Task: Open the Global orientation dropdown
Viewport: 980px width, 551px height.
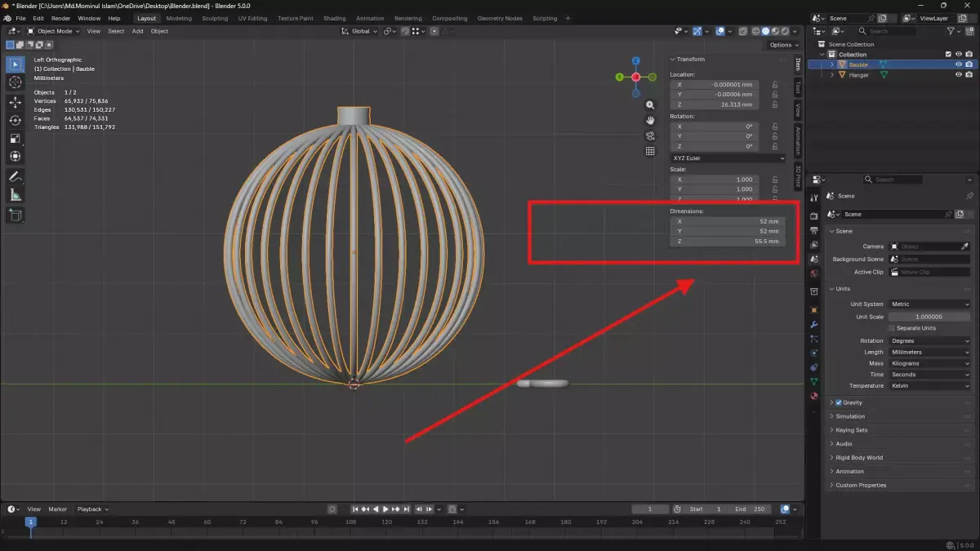Action: click(359, 31)
